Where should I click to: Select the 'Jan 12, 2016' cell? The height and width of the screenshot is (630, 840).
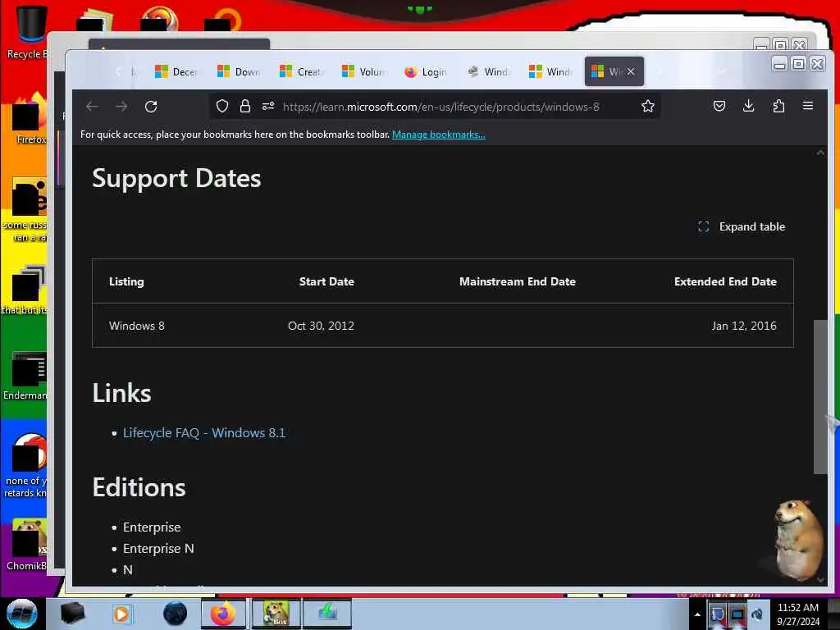[743, 326]
